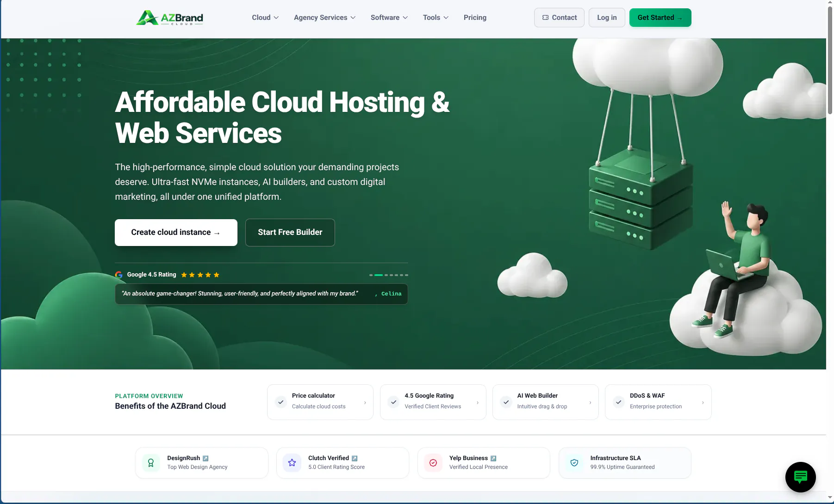Click the Google G logo icon

click(x=119, y=275)
